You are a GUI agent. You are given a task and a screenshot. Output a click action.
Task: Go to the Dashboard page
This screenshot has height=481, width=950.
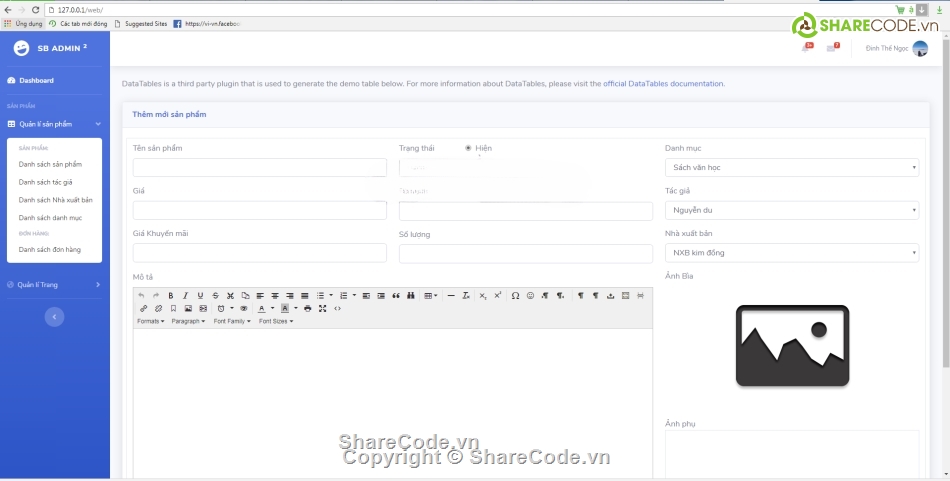tap(30, 81)
